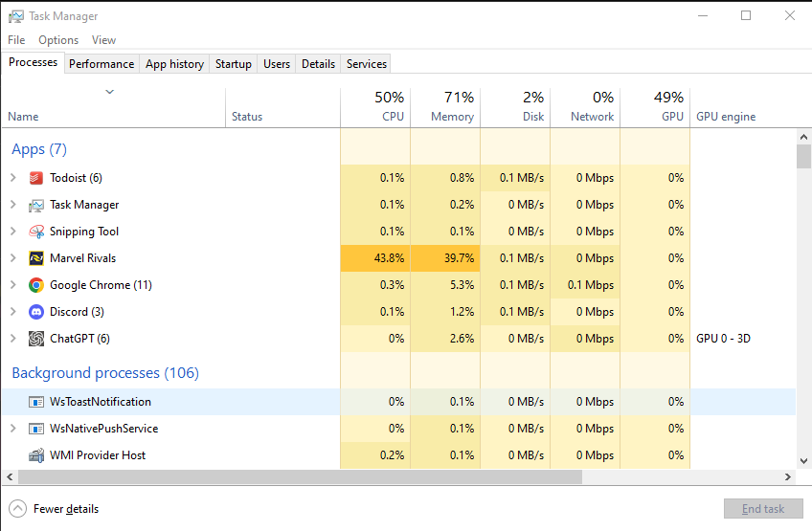The height and width of the screenshot is (531, 812).
Task: Select the Marvel Rivals 39.7% memory cell
Action: click(445, 258)
